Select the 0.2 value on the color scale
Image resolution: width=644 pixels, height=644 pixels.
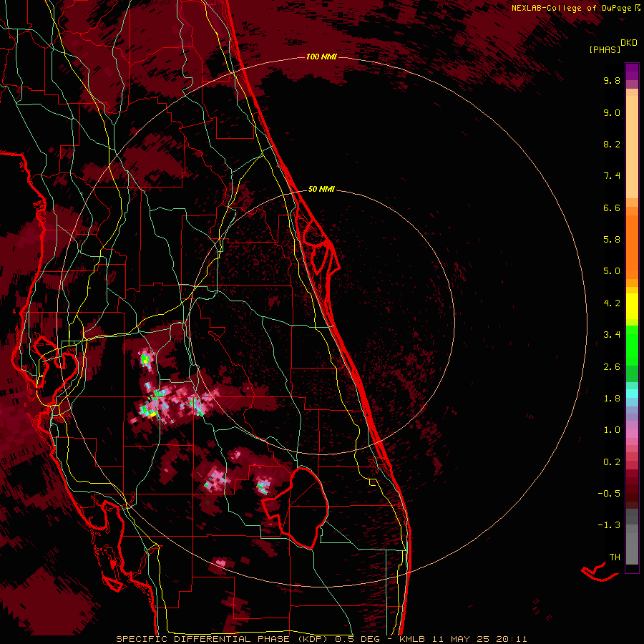[x=612, y=462]
